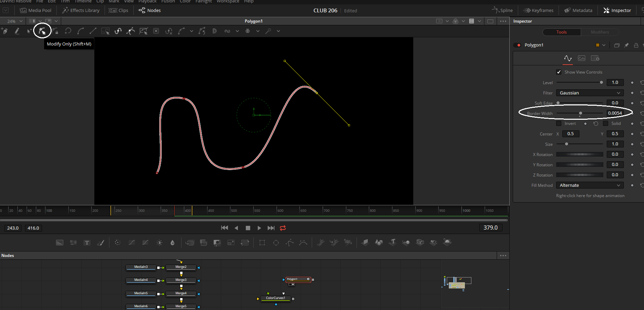Click the Play forward button

259,228
